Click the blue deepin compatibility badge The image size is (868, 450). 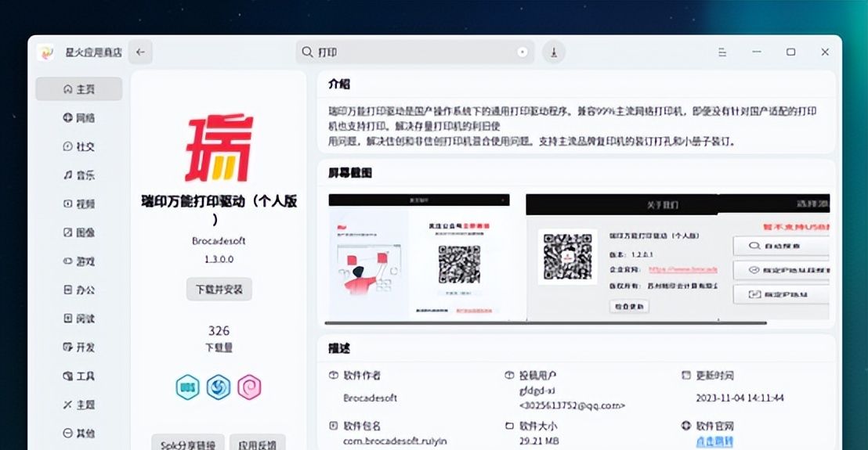click(219, 387)
